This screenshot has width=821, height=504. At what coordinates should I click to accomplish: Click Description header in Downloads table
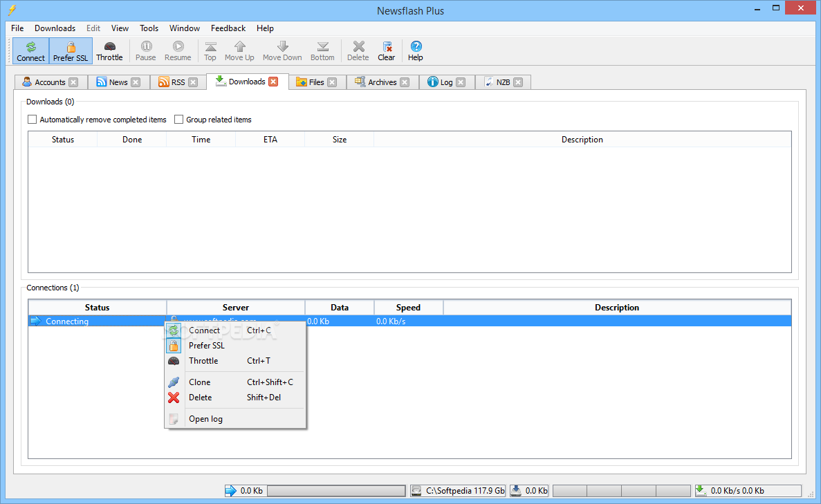[582, 140]
